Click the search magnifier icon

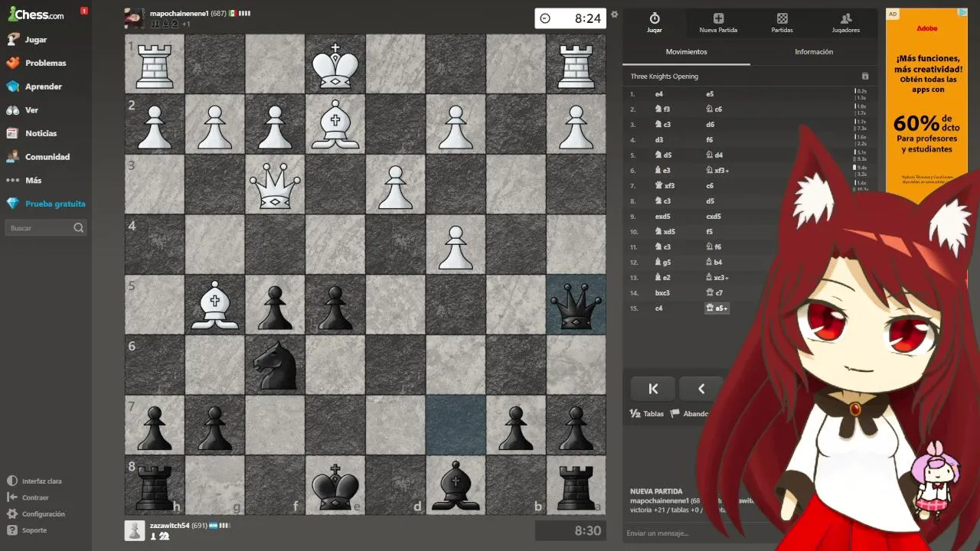tap(78, 228)
